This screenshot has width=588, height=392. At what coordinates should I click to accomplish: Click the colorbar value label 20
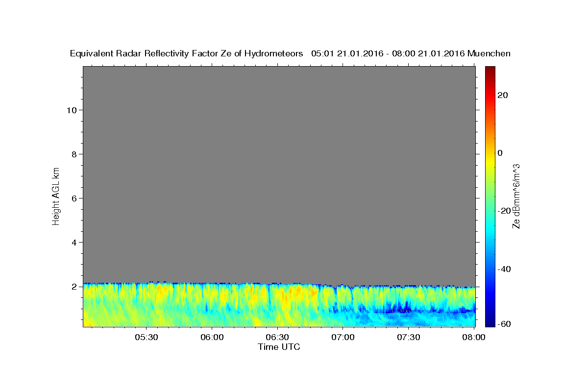coord(503,95)
